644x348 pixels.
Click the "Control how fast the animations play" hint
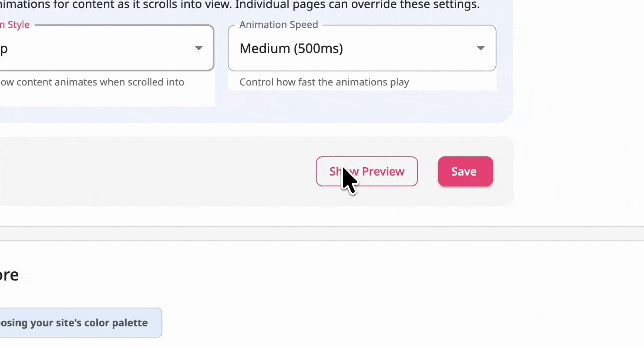[x=324, y=82]
